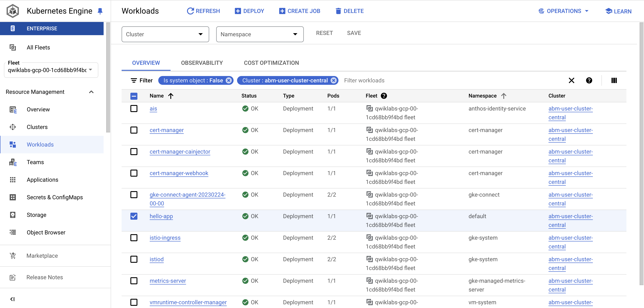Click the Overview sidebar icon
644x308 pixels.
point(13,109)
